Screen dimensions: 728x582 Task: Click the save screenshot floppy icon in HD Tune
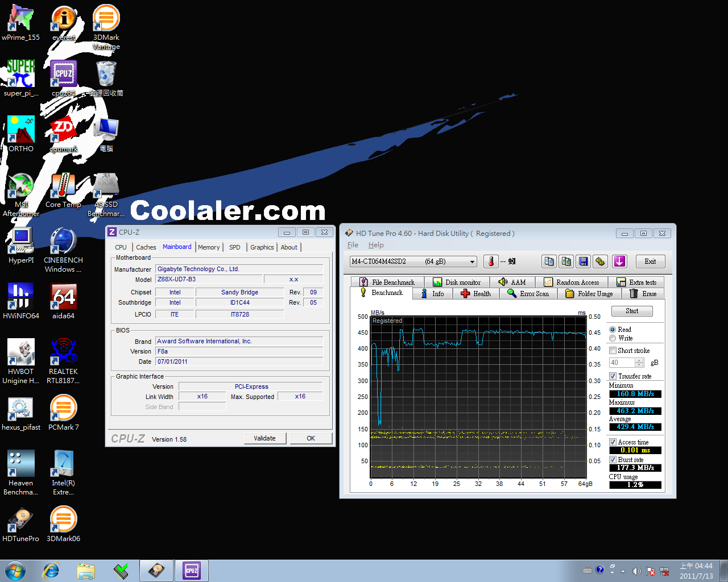(583, 261)
